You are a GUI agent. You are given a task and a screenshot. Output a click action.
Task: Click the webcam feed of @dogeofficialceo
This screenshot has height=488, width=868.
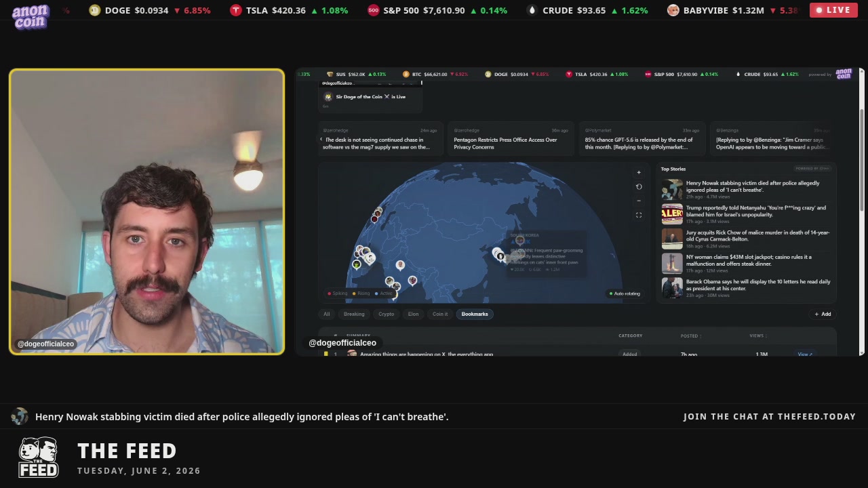(147, 211)
